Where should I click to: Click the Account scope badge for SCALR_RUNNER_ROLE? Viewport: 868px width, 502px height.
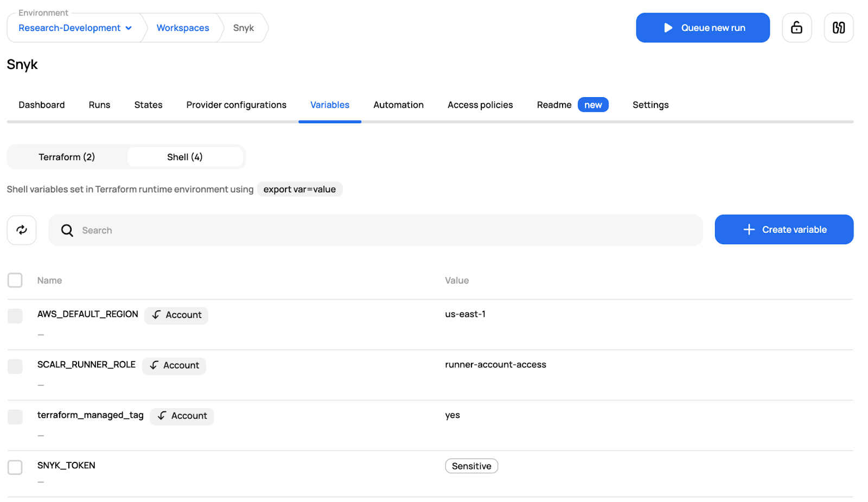click(x=174, y=365)
